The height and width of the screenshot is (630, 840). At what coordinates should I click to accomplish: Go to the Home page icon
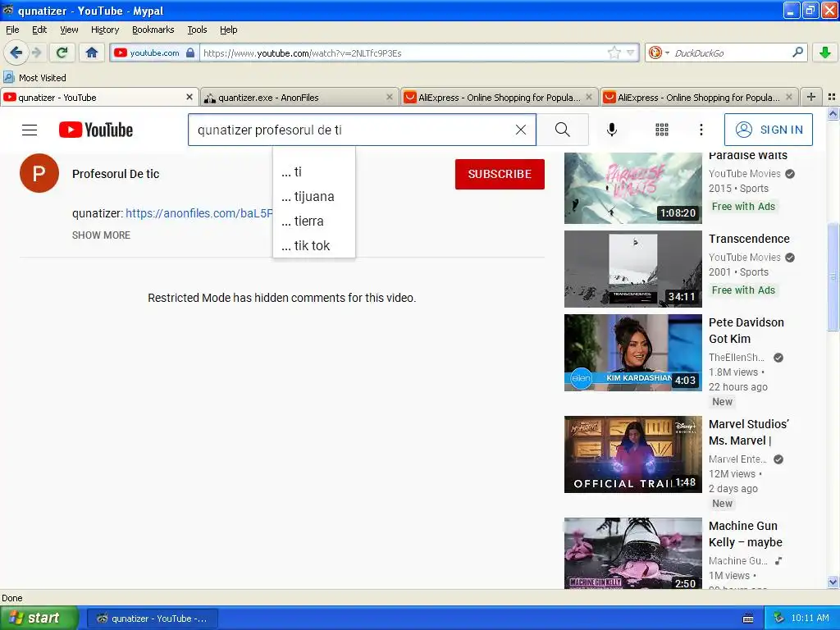[92, 52]
